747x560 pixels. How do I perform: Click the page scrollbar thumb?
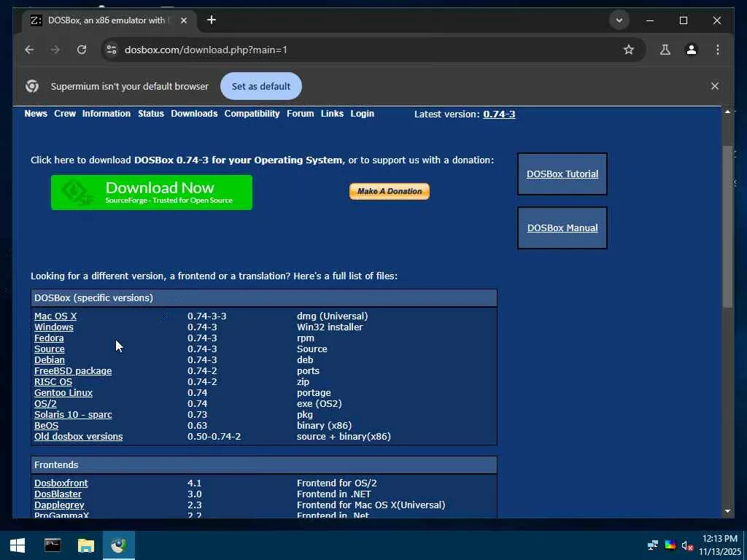click(727, 226)
